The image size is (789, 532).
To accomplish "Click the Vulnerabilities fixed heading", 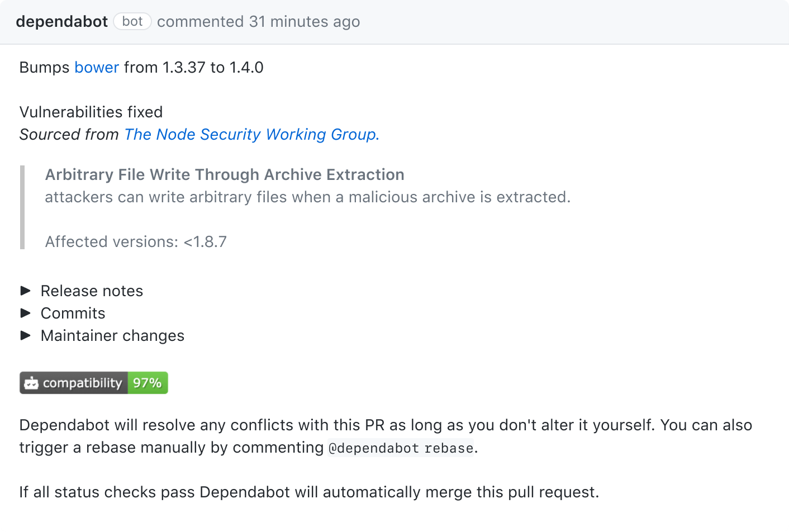I will click(91, 112).
